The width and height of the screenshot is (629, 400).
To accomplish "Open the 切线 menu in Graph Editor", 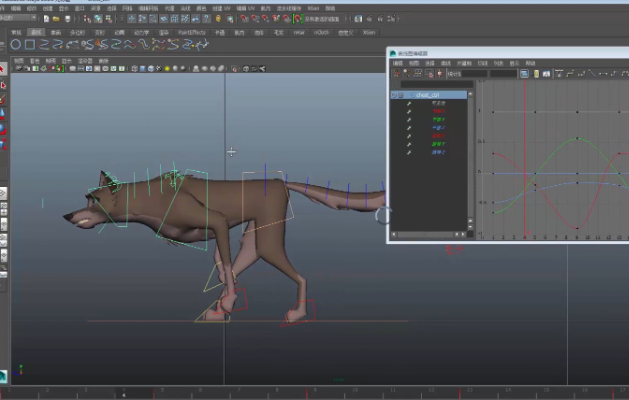I will click(483, 63).
